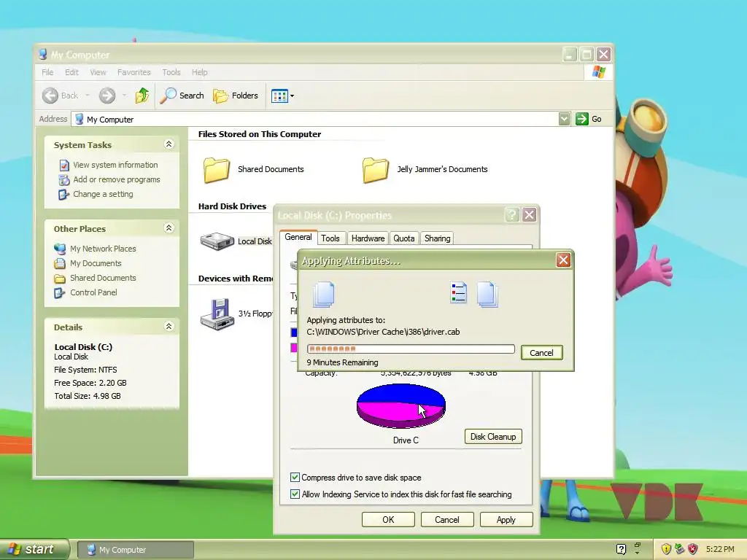This screenshot has height=560, width=747.
Task: Click the 5:22 PM taskbar clock
Action: (720, 549)
